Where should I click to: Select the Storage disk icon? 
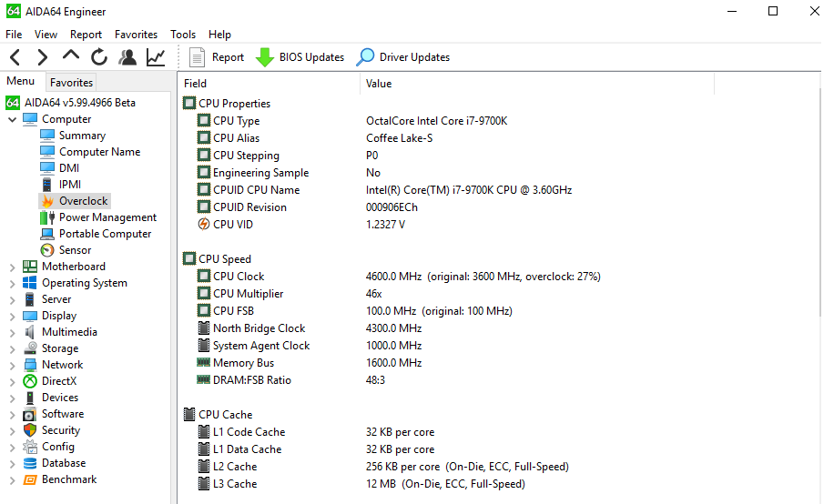(30, 348)
